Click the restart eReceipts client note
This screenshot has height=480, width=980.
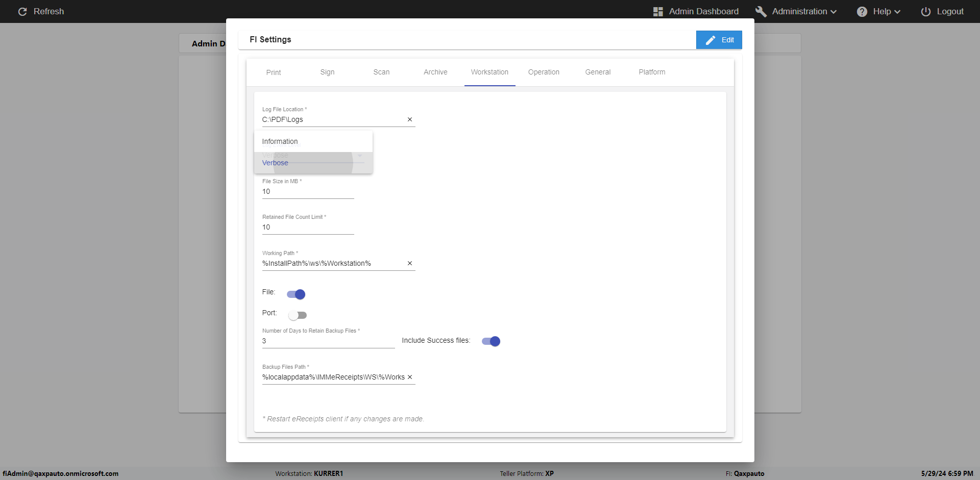coord(344,419)
